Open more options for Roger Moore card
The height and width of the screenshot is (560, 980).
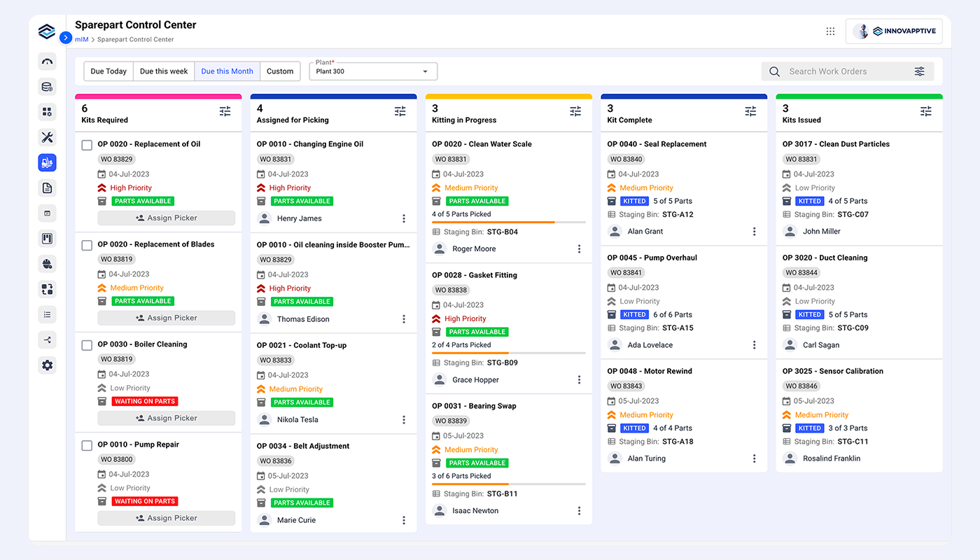(x=579, y=249)
